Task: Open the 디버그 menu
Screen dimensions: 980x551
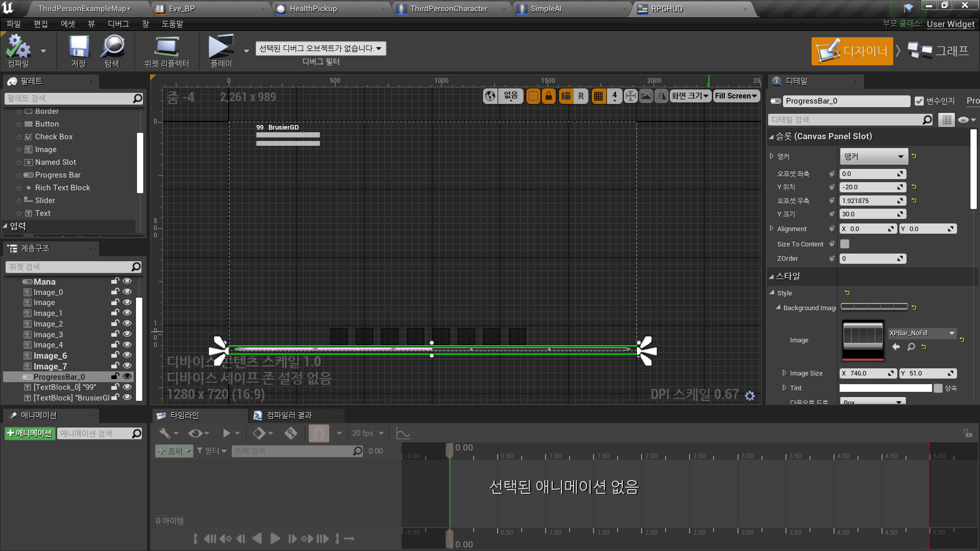Action: pos(119,23)
